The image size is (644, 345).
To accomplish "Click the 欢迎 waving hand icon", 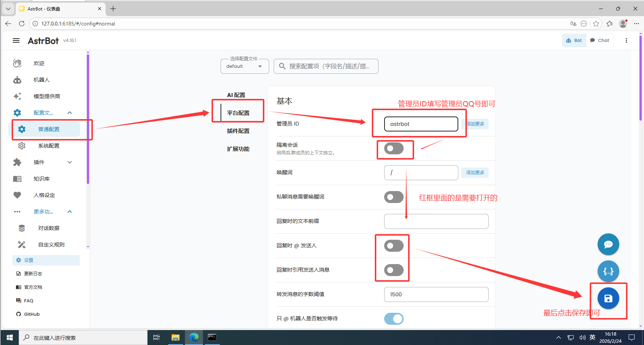I will [17, 63].
